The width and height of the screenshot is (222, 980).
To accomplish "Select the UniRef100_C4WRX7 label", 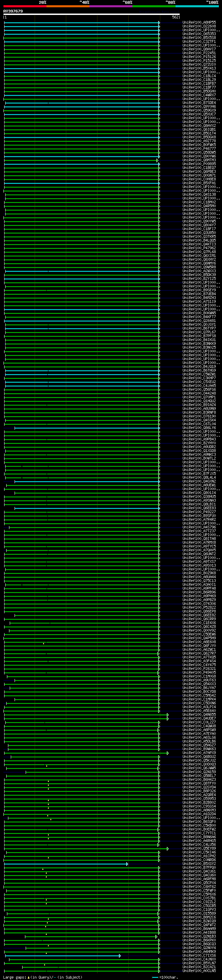I will (199, 95).
